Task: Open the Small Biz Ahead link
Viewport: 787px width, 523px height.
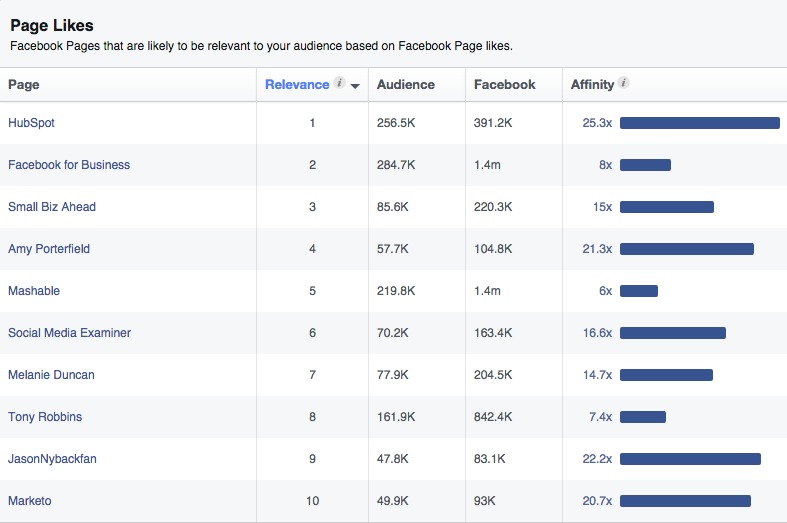Action: (x=52, y=207)
